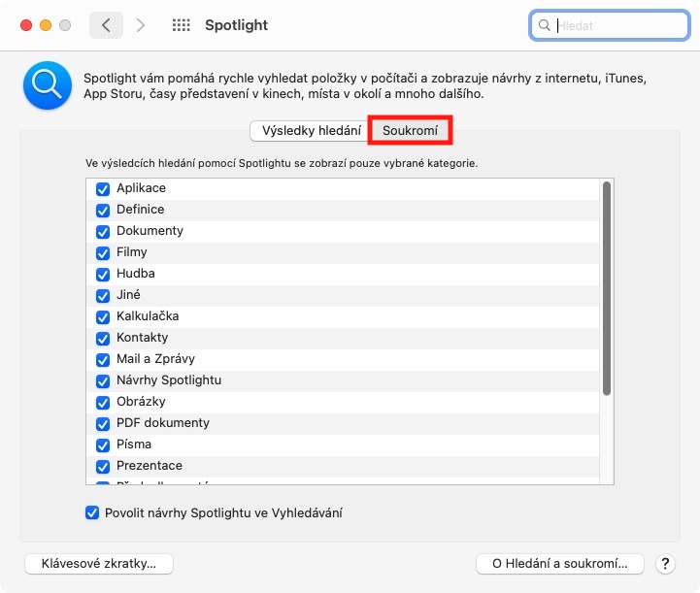700x593 pixels.
Task: Disable Povolit návrhy Spotlightu ve Vyhledávání
Action: click(92, 512)
